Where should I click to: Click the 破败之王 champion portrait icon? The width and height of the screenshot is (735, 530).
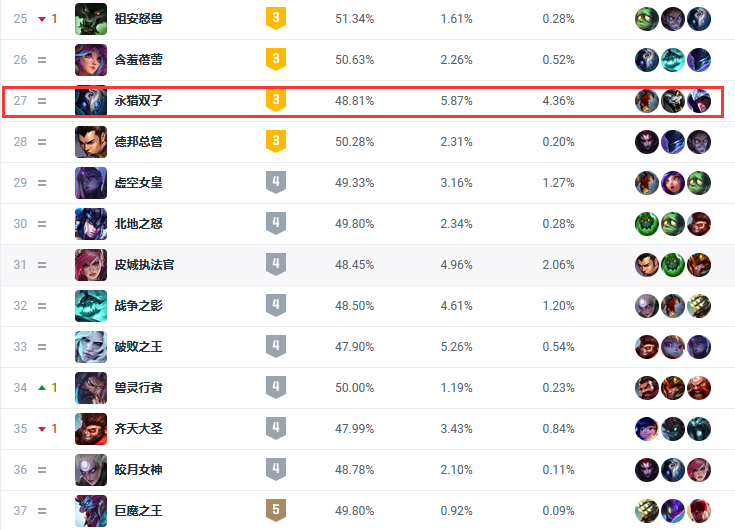tap(91, 347)
